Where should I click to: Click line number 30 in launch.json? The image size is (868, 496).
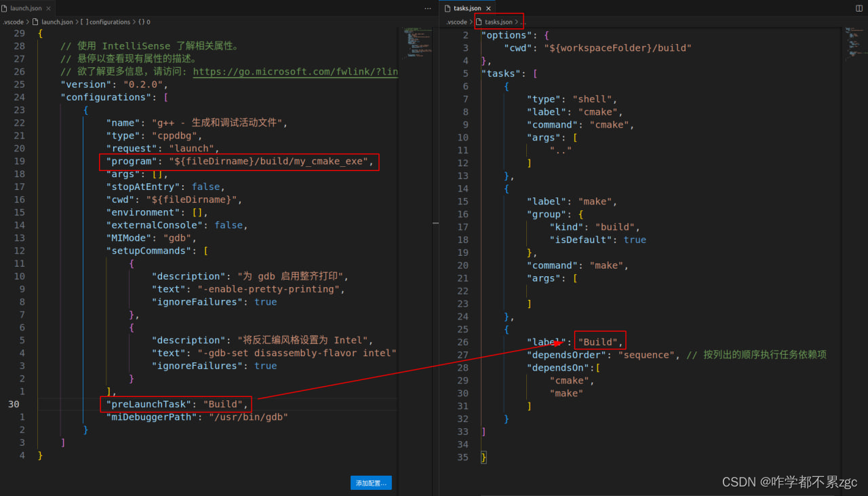pyautogui.click(x=14, y=404)
